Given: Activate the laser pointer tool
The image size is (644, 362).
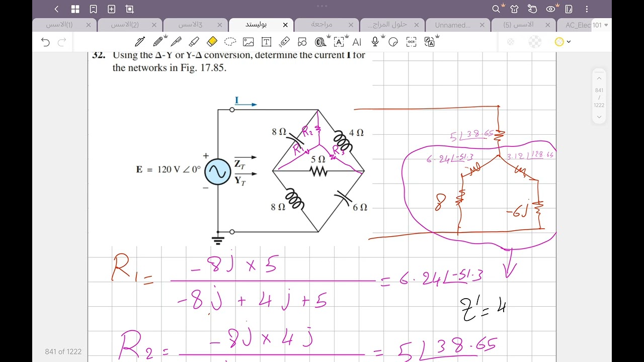Looking at the screenshot, I should click(284, 42).
